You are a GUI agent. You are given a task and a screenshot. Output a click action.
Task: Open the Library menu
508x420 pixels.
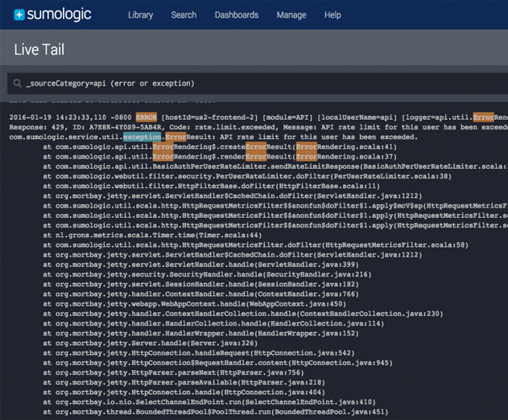(x=141, y=15)
